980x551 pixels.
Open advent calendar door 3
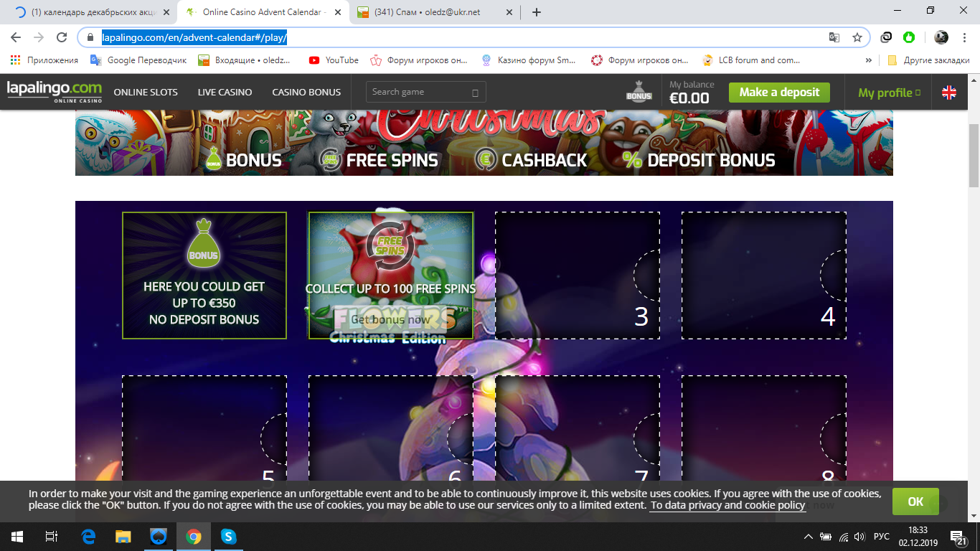point(578,275)
